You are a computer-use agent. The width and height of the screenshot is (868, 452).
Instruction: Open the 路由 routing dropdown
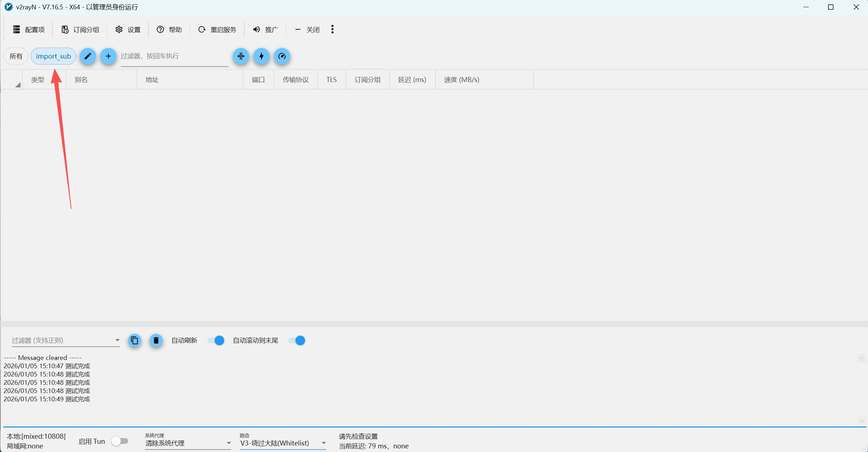click(x=283, y=443)
